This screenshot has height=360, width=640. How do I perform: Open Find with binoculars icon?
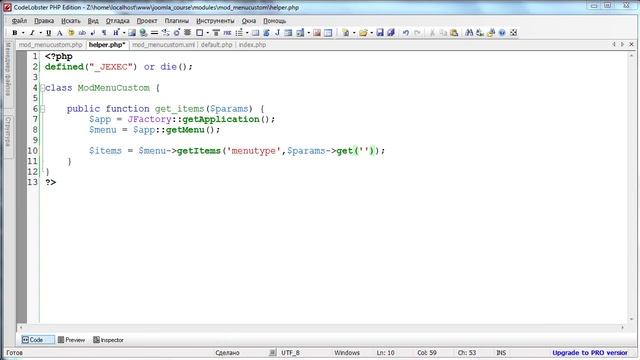click(469, 33)
